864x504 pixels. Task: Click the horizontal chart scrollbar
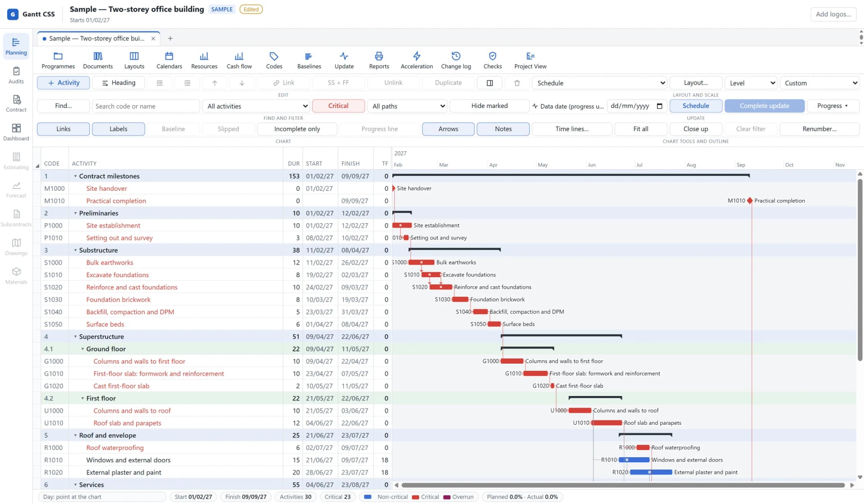pos(623,485)
